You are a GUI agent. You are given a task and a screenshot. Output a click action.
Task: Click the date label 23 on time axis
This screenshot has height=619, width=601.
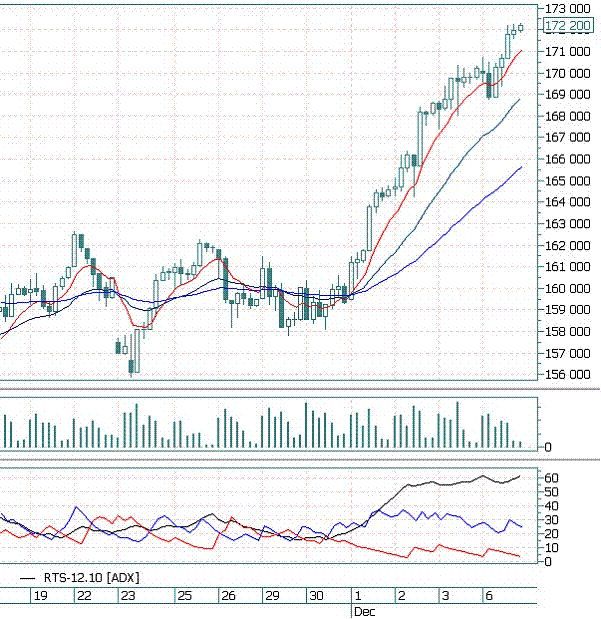click(x=128, y=596)
